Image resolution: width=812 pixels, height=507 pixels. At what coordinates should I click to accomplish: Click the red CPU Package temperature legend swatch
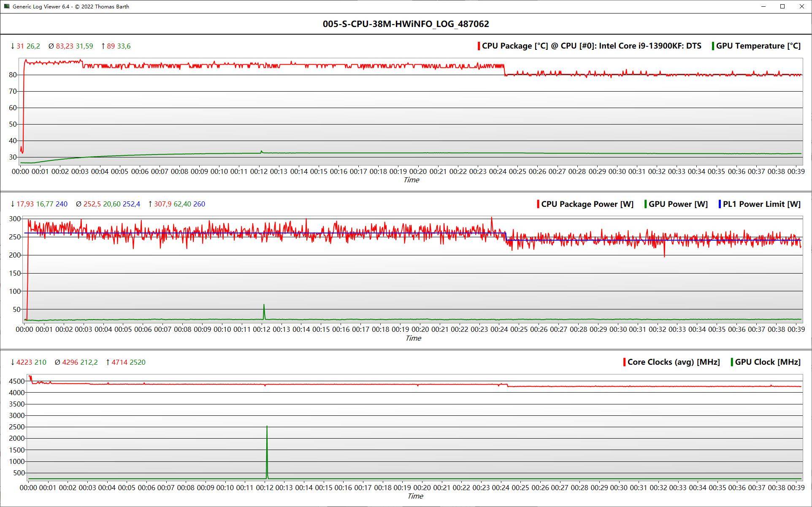479,46
